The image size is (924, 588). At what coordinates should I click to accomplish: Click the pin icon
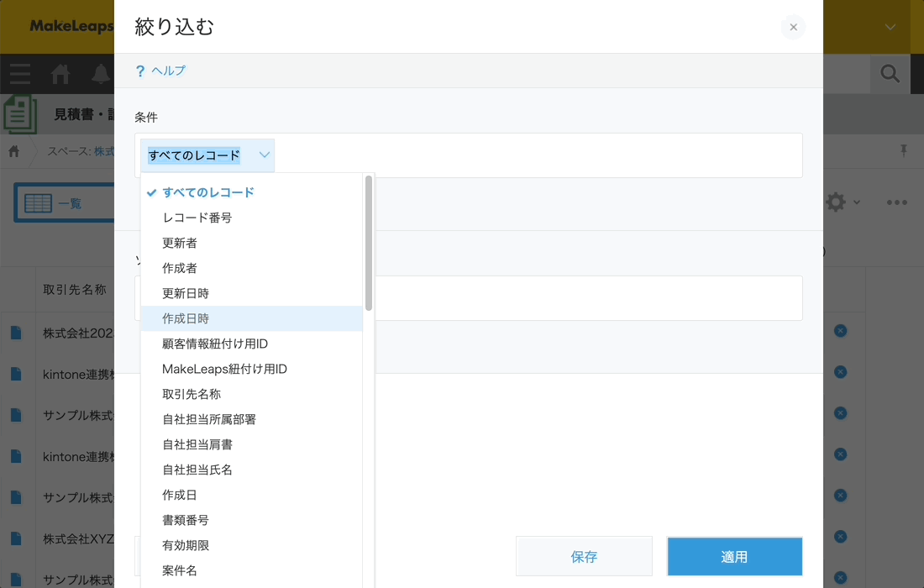click(x=903, y=151)
